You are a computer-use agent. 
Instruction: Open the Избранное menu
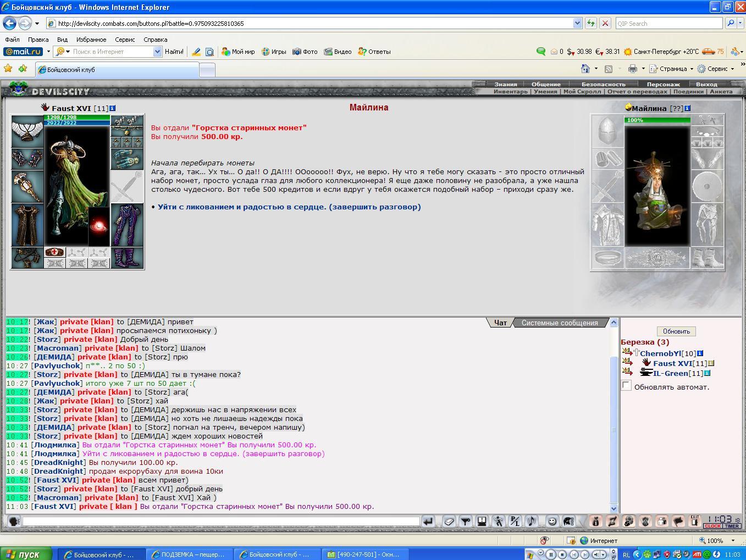(x=91, y=40)
